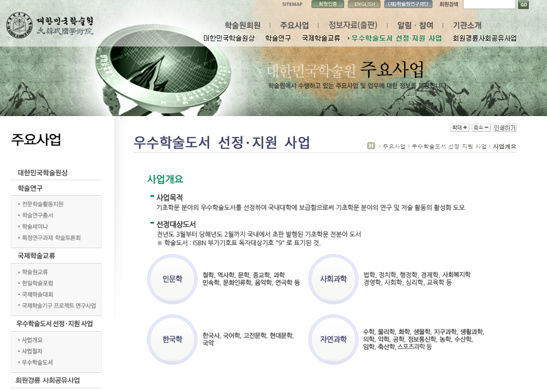Click the 축소 zoom-out button
The width and height of the screenshot is (547, 392).
481,128
